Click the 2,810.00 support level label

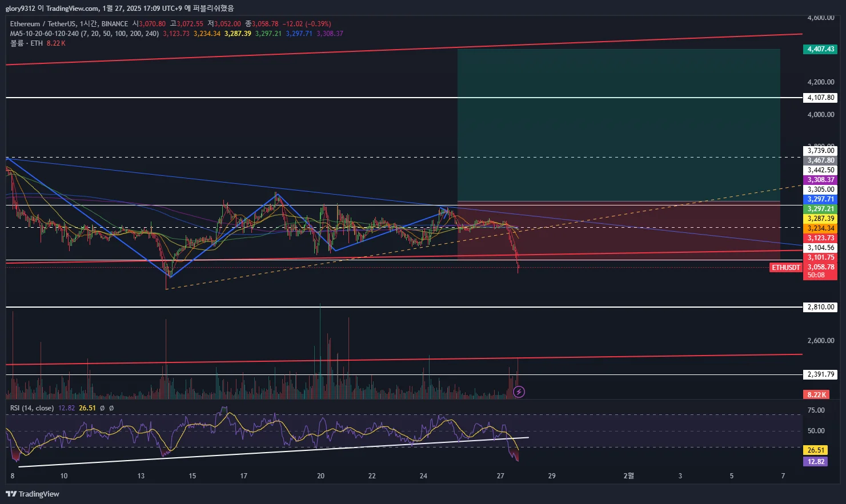pos(821,307)
